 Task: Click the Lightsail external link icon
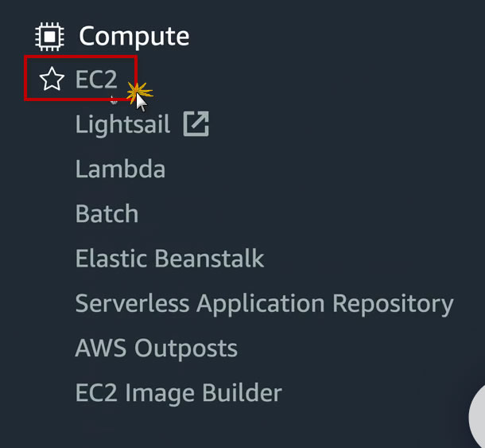[196, 124]
